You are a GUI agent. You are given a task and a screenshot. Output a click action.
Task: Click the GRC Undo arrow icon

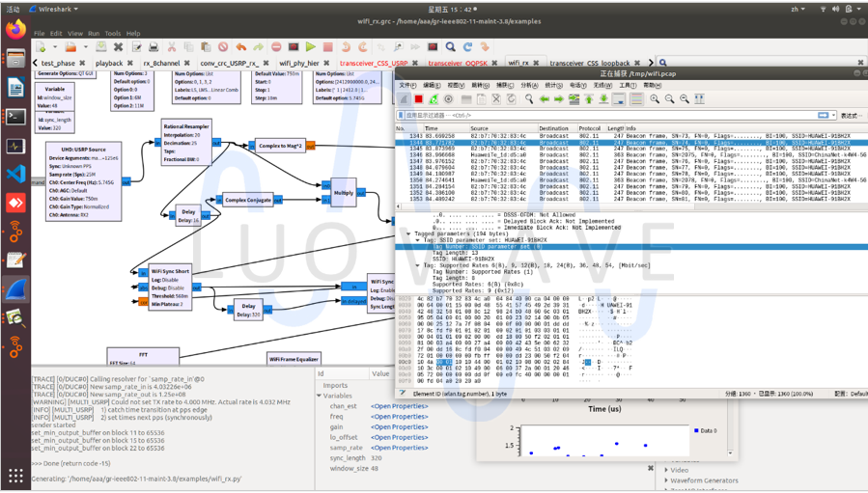point(240,46)
